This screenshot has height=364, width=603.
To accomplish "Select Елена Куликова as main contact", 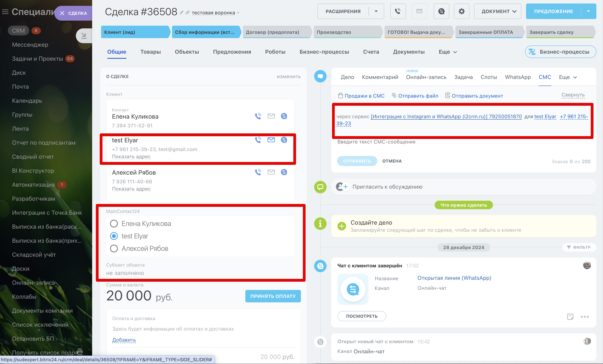I will 114,223.
